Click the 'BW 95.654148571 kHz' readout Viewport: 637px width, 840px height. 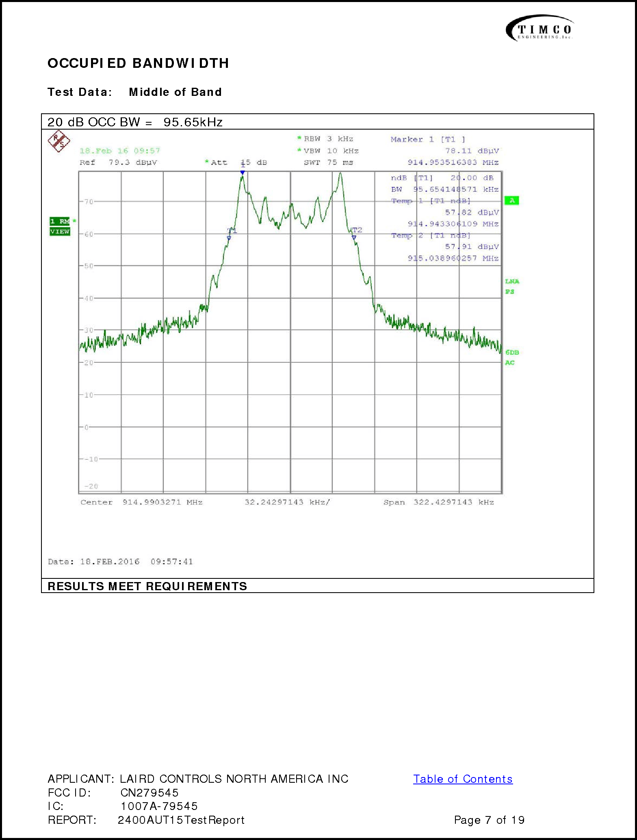pyautogui.click(x=445, y=189)
